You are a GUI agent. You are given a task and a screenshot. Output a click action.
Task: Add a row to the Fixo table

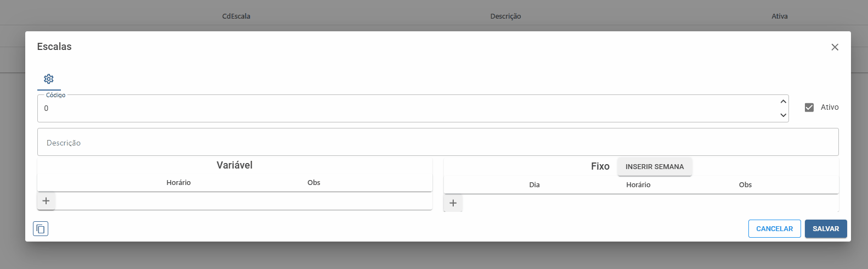tap(453, 203)
